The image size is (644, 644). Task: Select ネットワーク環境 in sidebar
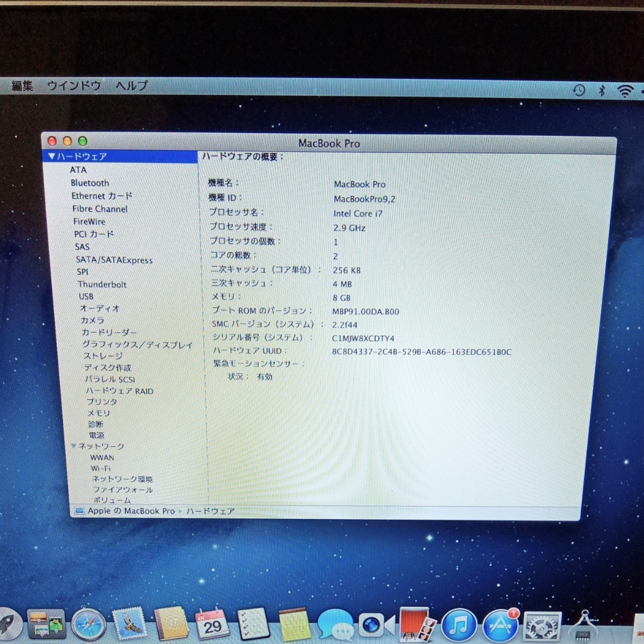pyautogui.click(x=122, y=479)
